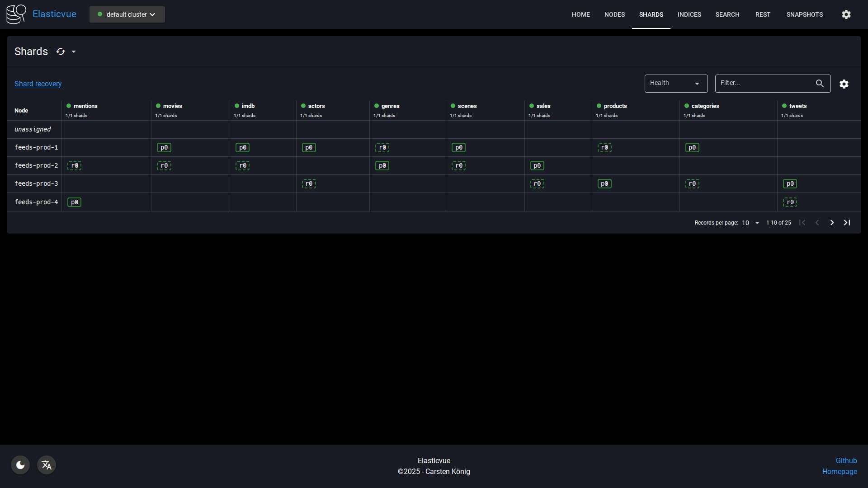This screenshot has height=488, width=868.
Task: Click the refresh/reload shards icon
Action: [x=60, y=51]
